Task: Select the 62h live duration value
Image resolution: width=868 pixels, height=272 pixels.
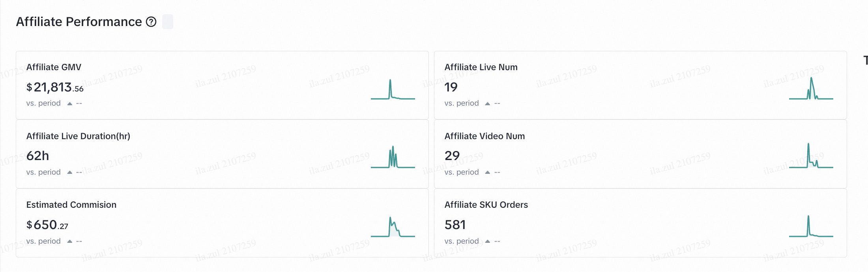Action: click(x=38, y=156)
